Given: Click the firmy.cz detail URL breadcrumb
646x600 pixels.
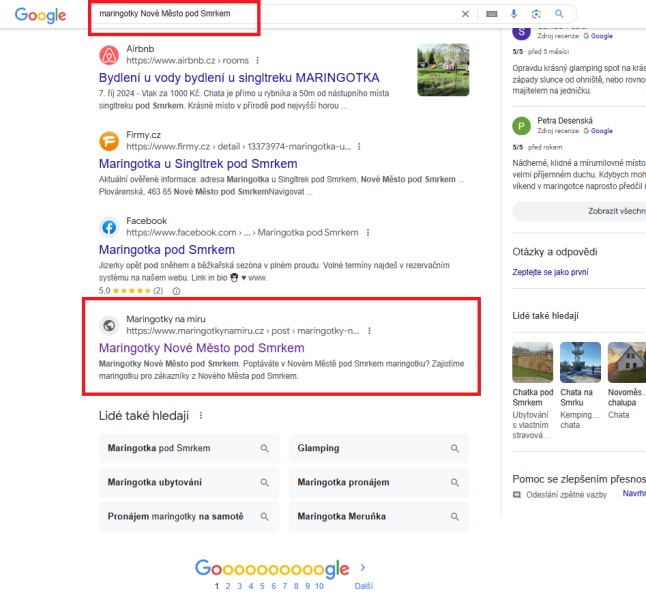Looking at the screenshot, I should point(239,147).
